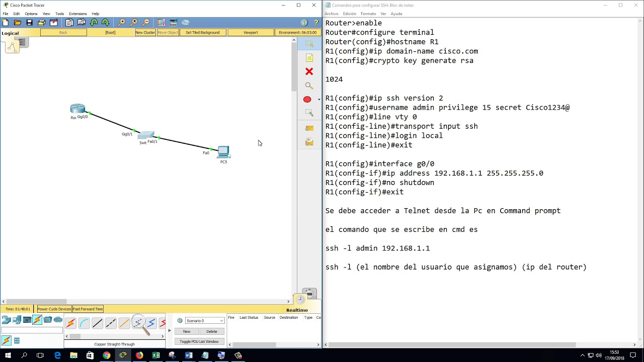Click New Cluster button
This screenshot has width=644, height=362.
coord(145,32)
